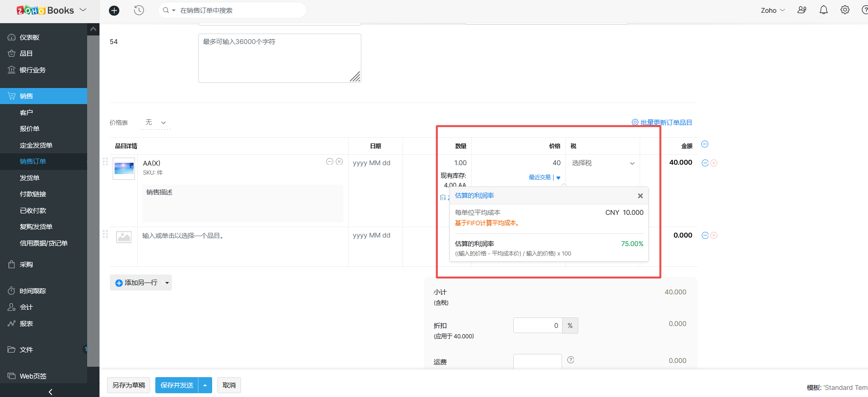Toggle discount percent unit selector
This screenshot has width=868, height=397.
(x=570, y=326)
